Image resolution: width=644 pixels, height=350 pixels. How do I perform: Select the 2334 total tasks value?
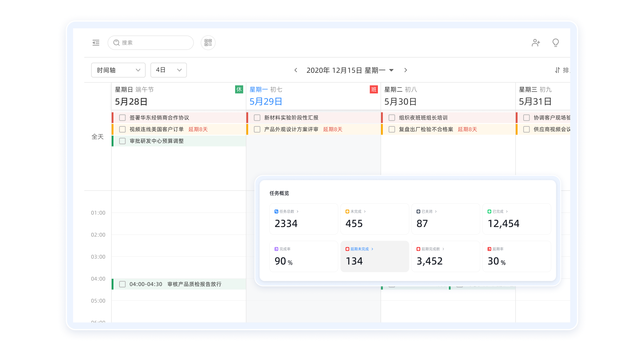[x=286, y=224]
